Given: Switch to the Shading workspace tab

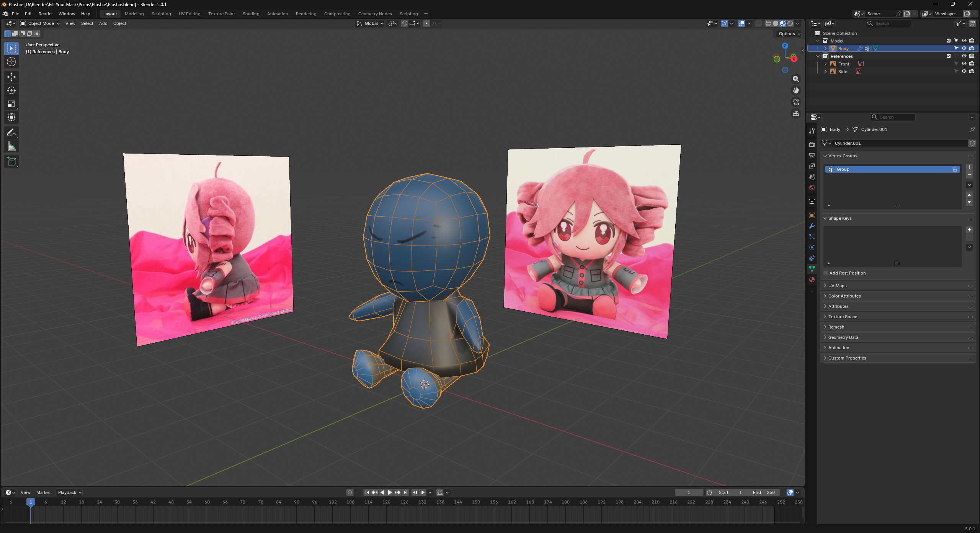Looking at the screenshot, I should coord(251,14).
